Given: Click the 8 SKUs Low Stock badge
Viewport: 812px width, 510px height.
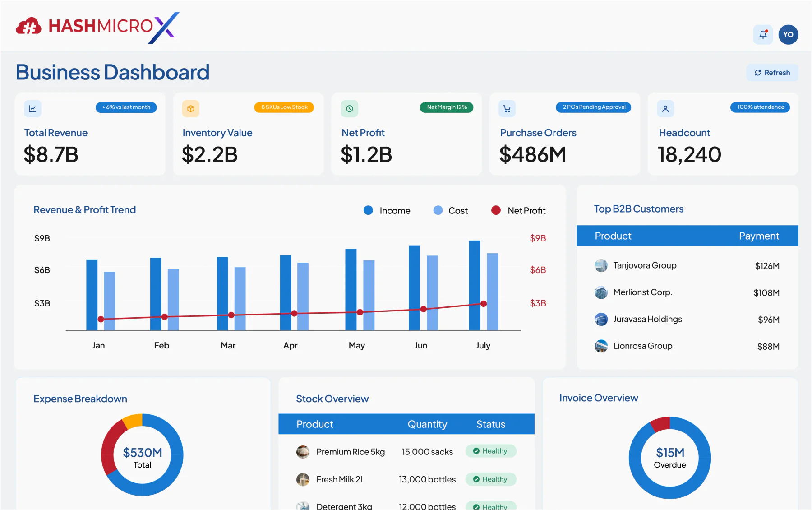Looking at the screenshot, I should (x=284, y=107).
